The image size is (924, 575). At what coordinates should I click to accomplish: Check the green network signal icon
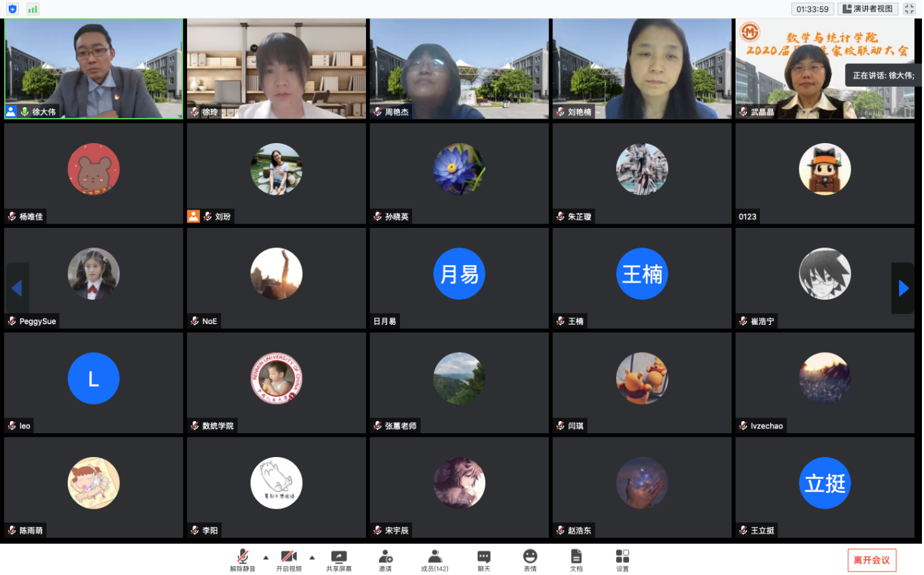33,9
